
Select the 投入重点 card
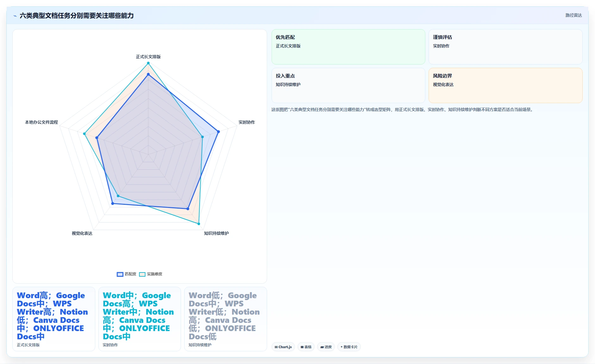[348, 85]
